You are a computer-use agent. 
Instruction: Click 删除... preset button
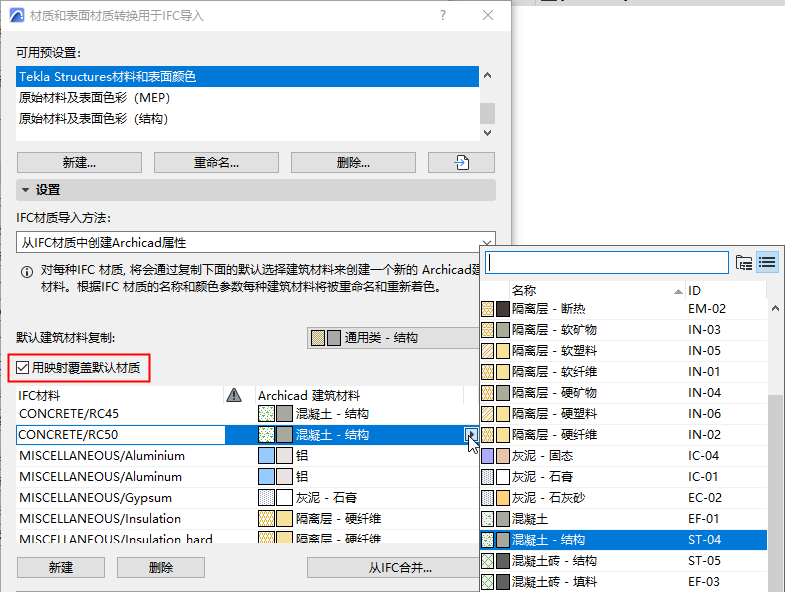[353, 163]
